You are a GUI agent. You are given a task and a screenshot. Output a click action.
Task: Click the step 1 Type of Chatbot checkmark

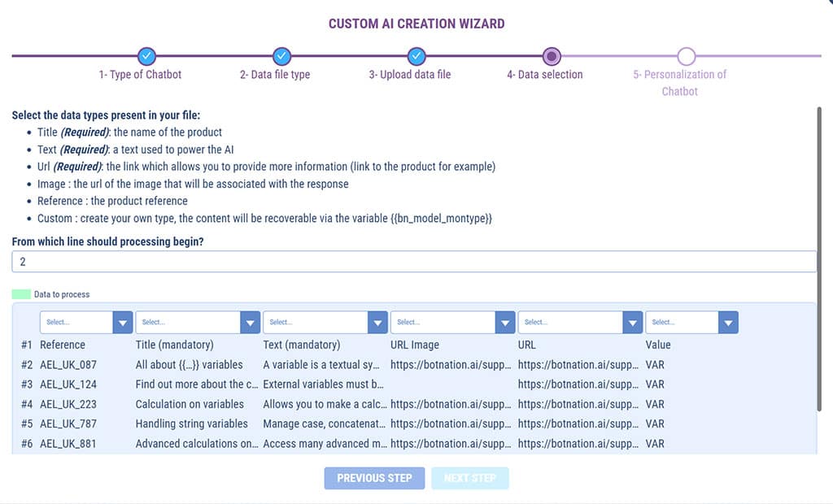(146, 56)
